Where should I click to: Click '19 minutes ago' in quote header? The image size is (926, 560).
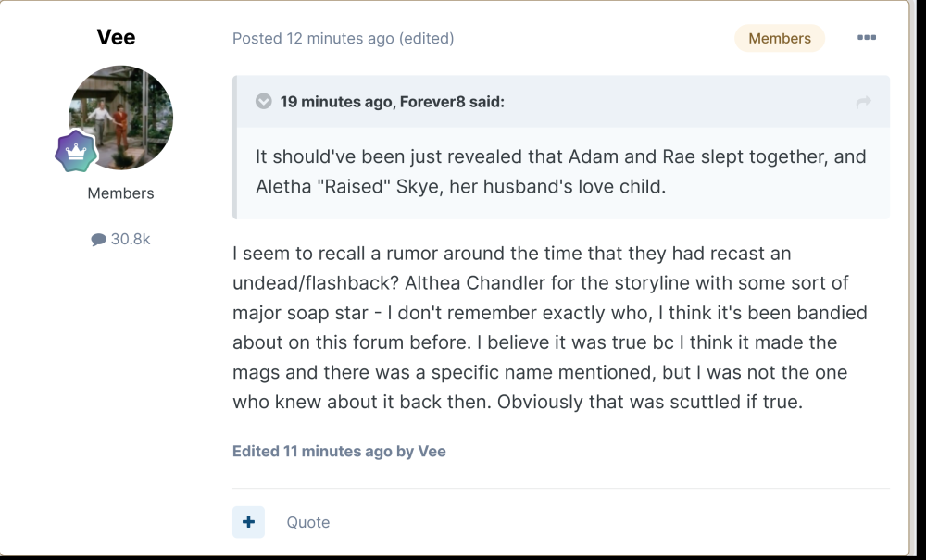[336, 102]
